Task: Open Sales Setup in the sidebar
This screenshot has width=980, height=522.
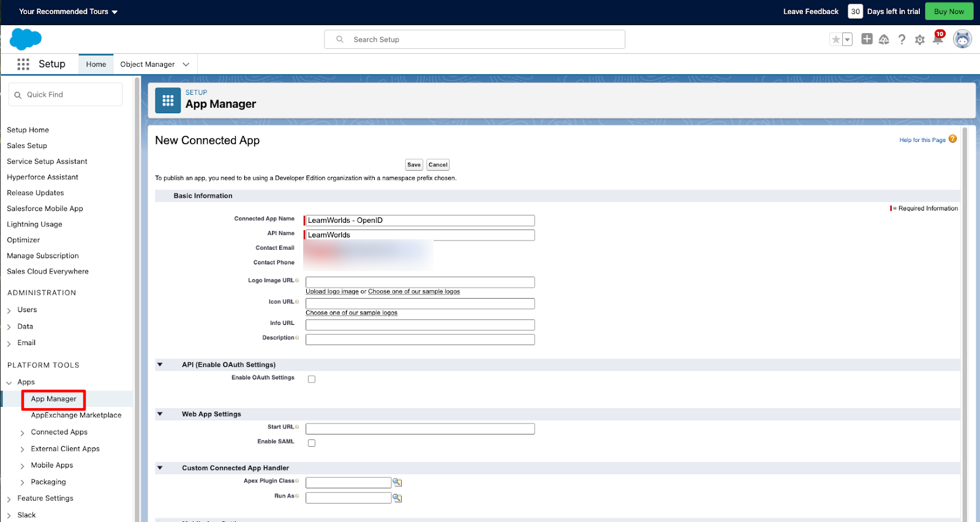Action: coord(27,146)
